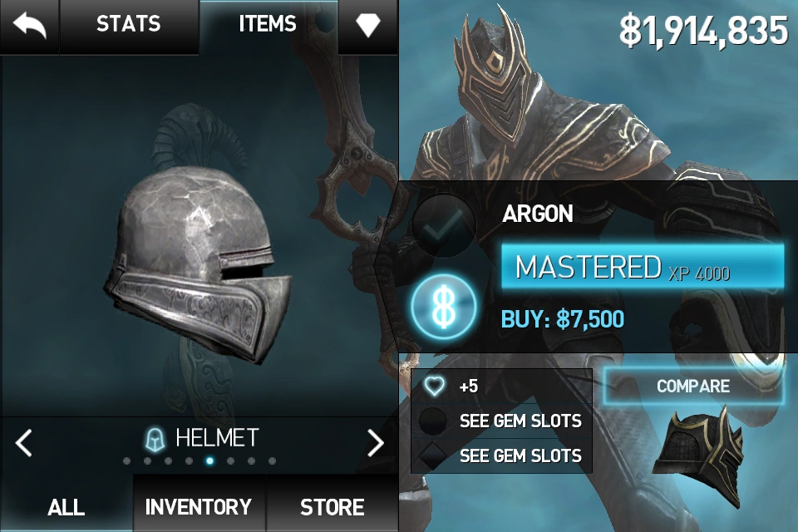Go to next item category arrow
Screen dimensions: 798x532
376,442
